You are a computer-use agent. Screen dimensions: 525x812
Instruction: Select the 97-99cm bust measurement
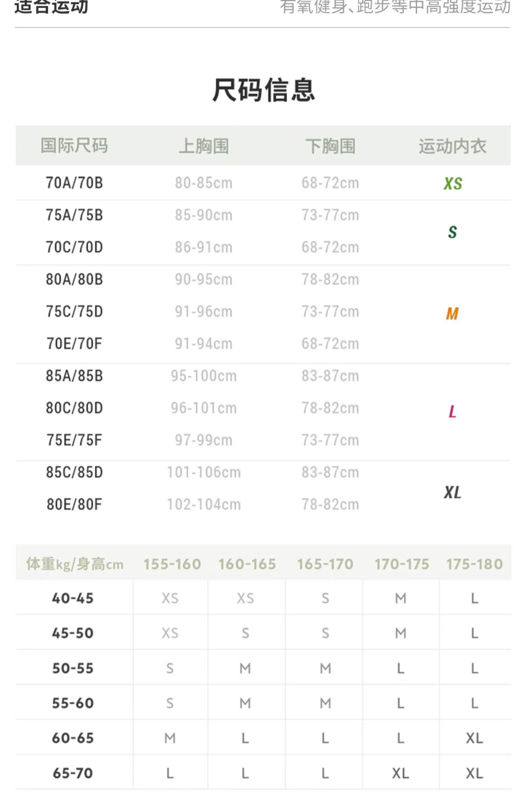204,440
